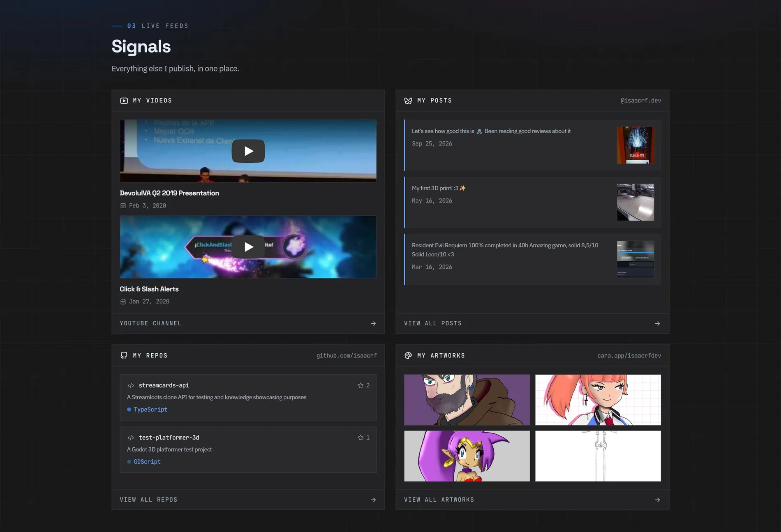Viewport: 781px width, 532px height.
Task: Click the arrow next to View All Repos
Action: (x=373, y=500)
